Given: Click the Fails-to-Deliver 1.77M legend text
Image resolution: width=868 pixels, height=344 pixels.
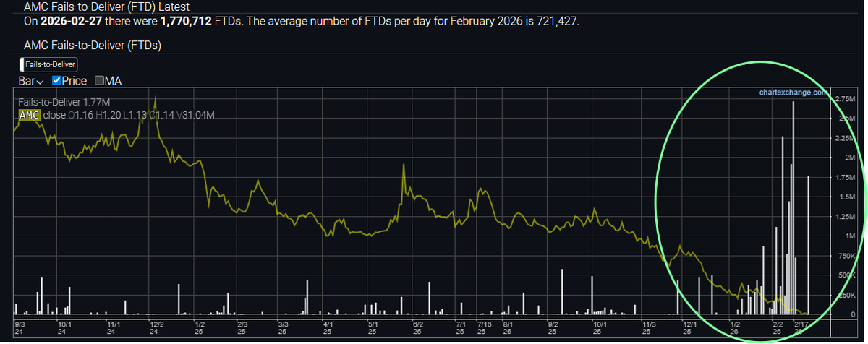Looking at the screenshot, I should [x=64, y=103].
